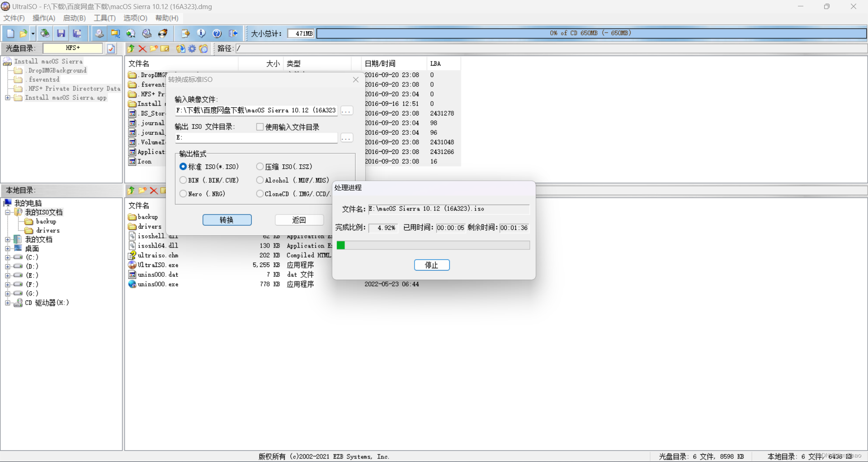Image resolution: width=868 pixels, height=462 pixels.
Task: Click the Compress image icon
Action: click(x=147, y=33)
